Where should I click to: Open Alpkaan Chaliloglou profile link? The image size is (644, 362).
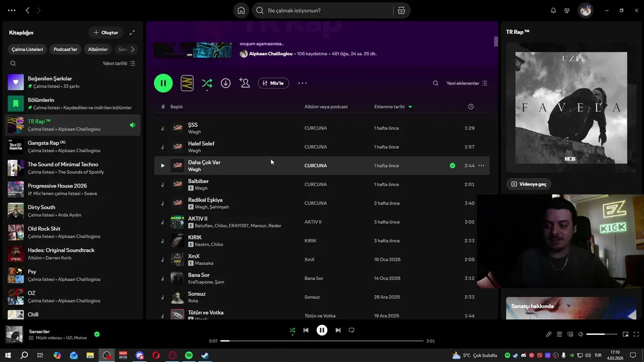click(x=271, y=54)
